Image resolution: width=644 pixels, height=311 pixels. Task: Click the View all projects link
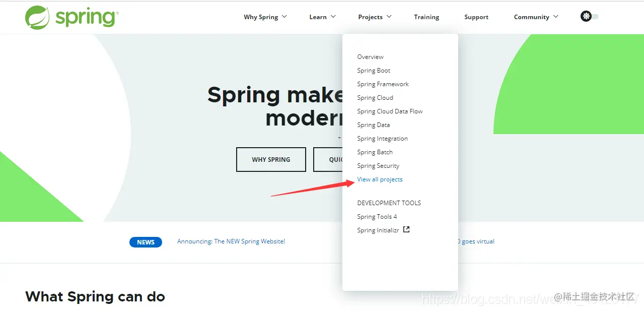pos(380,179)
